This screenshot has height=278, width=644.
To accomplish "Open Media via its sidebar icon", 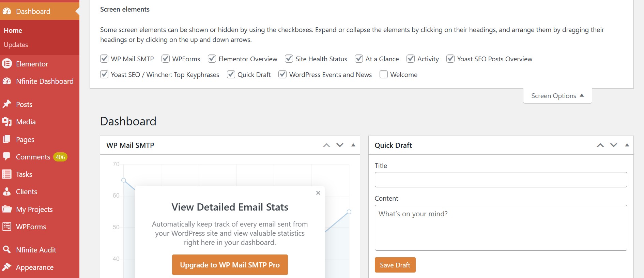I will 7,122.
